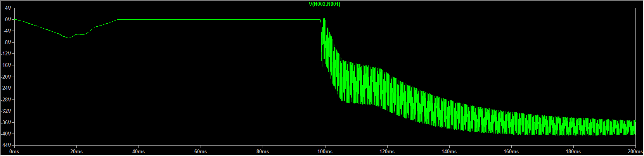Click the 40ms time axis label
Screen dimensions: 644x156
138,152
